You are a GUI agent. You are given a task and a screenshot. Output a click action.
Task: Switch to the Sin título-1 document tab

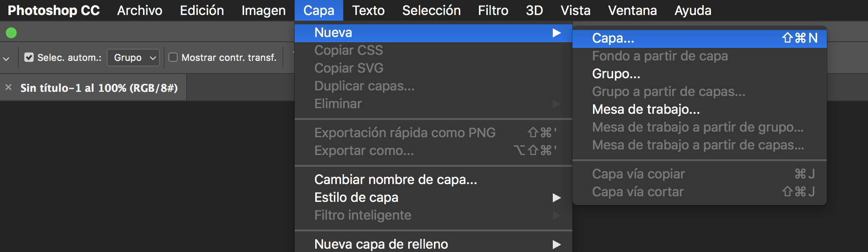[99, 88]
